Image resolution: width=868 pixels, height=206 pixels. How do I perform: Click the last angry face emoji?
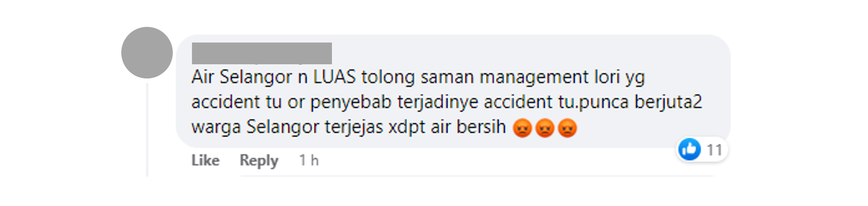tap(567, 128)
